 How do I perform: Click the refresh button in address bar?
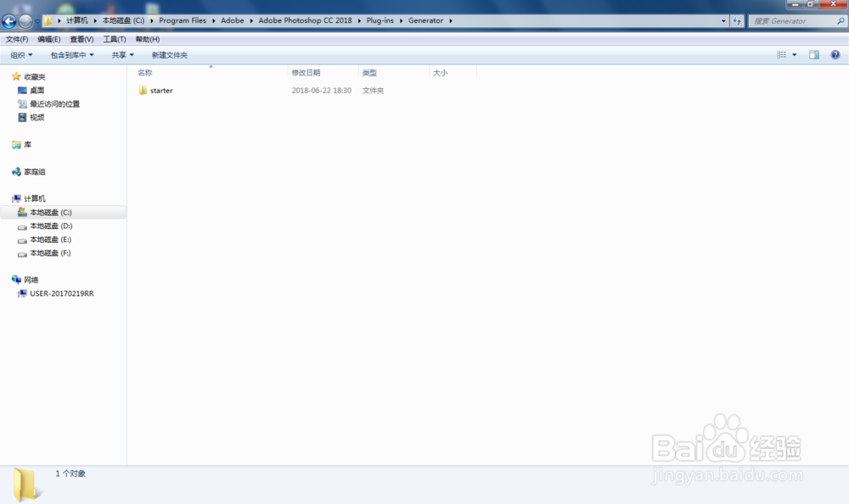pos(737,21)
